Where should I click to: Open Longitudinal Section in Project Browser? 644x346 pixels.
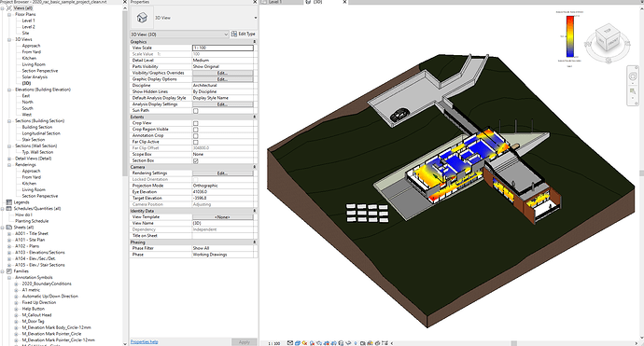coord(41,133)
